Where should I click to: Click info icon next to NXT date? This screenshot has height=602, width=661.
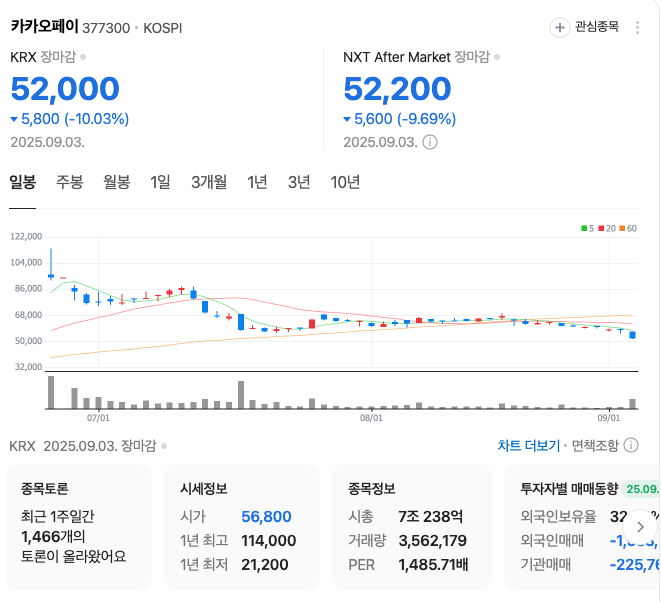(x=430, y=142)
